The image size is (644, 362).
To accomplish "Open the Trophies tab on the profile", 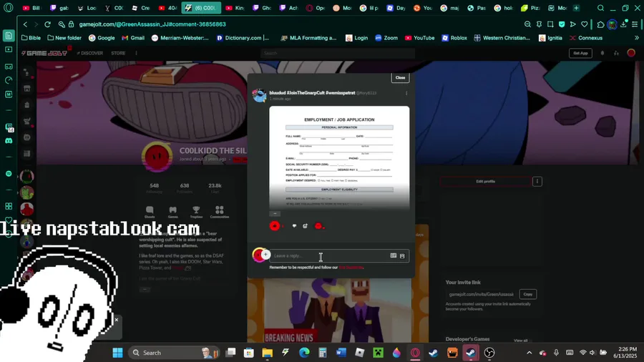I will pyautogui.click(x=196, y=212).
